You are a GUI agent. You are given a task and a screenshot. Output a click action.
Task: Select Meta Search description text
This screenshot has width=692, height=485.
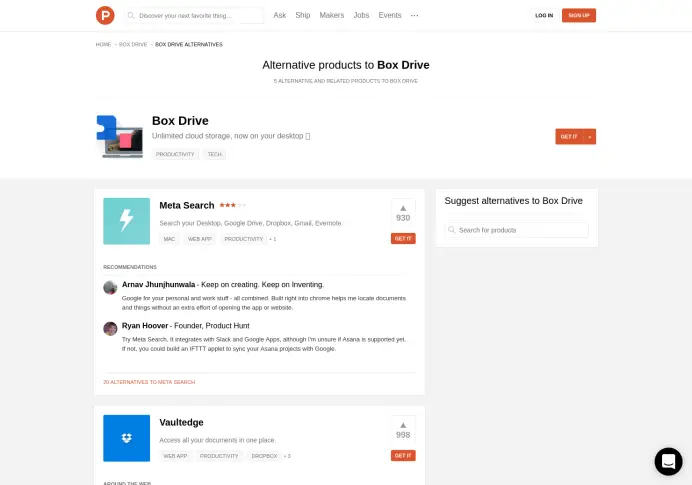coord(251,223)
